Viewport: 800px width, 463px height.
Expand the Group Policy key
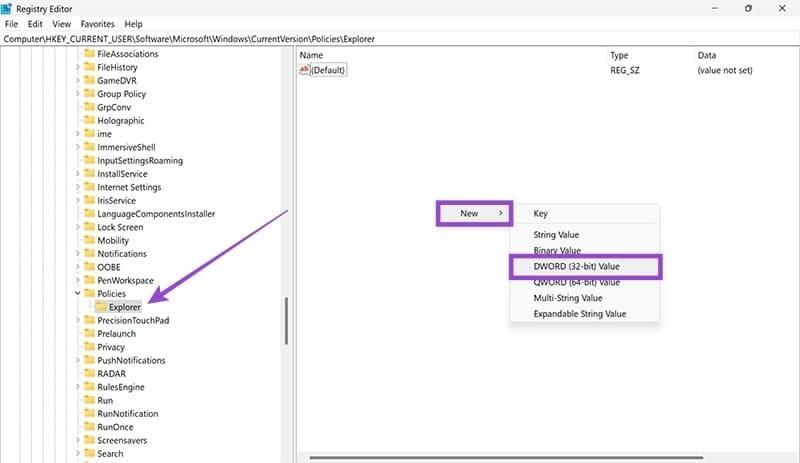tap(77, 94)
